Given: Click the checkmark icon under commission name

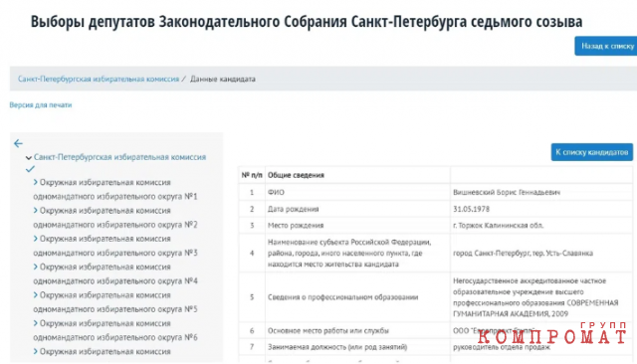Looking at the screenshot, I should [x=30, y=169].
